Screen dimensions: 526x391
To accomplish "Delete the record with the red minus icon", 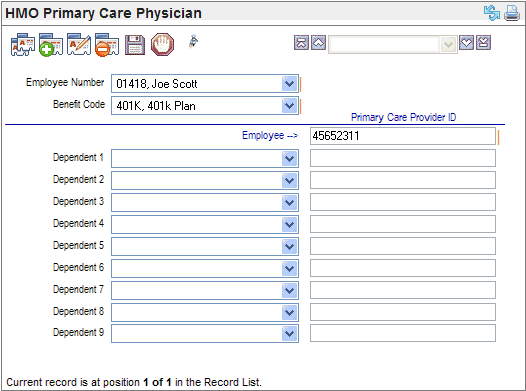I will (107, 44).
